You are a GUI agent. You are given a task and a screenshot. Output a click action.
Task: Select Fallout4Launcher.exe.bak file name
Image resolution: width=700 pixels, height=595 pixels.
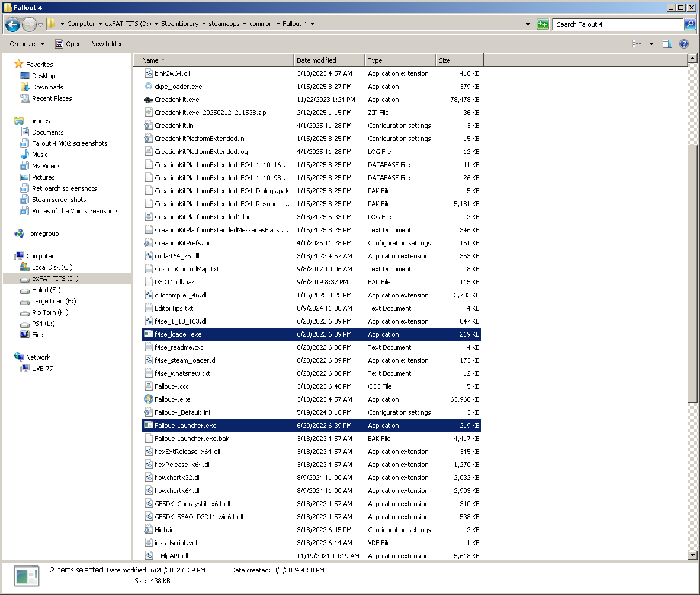point(191,439)
